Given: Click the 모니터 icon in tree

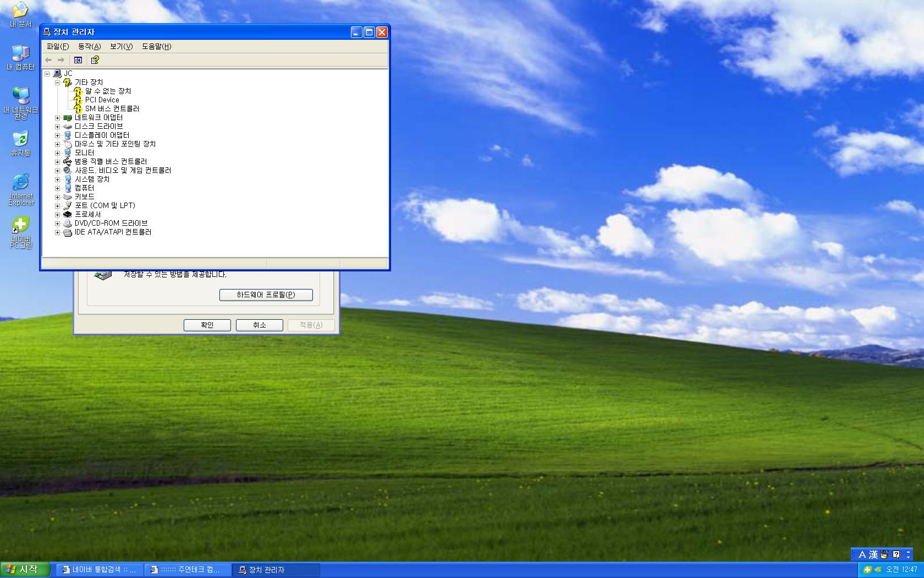Looking at the screenshot, I should pos(68,153).
